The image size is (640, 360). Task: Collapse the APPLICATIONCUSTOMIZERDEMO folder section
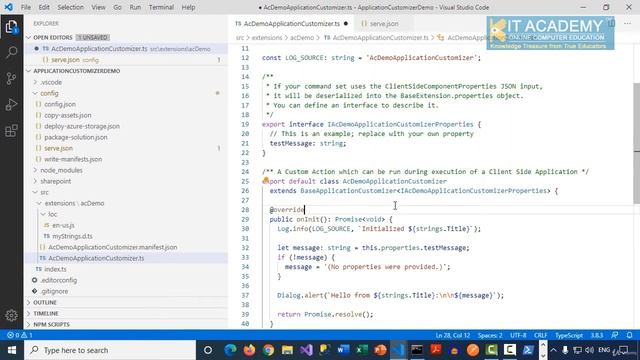pyautogui.click(x=29, y=71)
